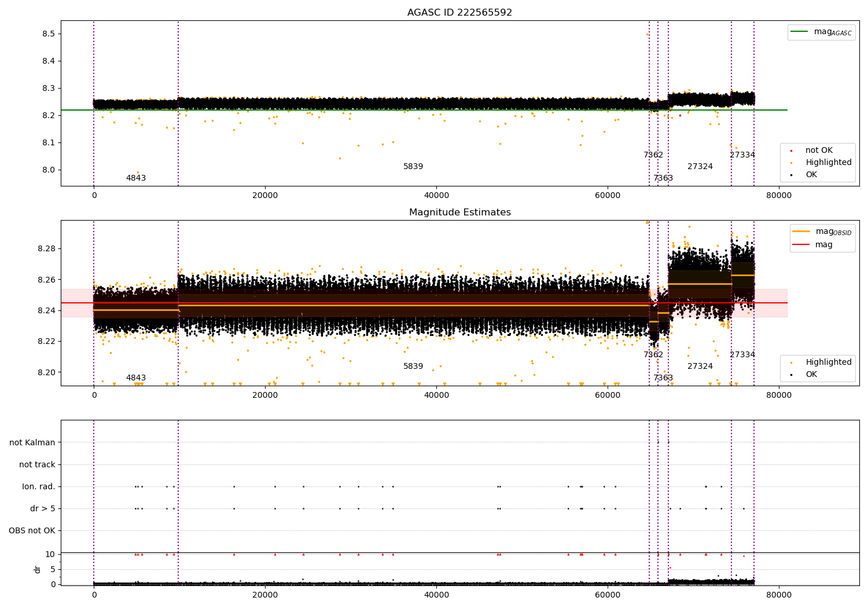Click the 4843 obsid label in top plot

pos(136,178)
